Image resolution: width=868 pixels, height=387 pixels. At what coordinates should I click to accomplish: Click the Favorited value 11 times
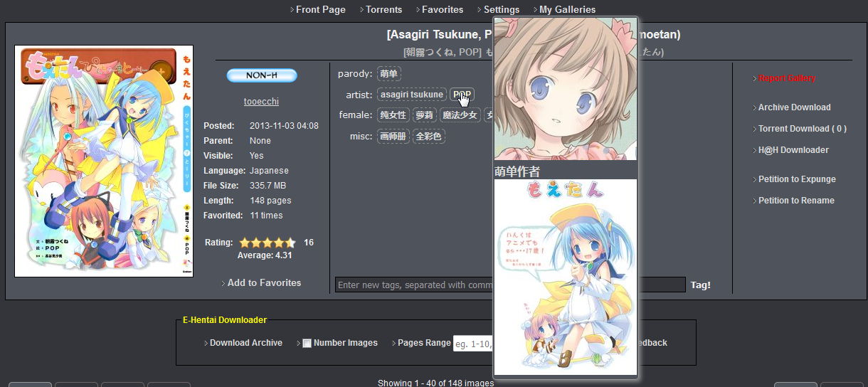pyautogui.click(x=266, y=216)
